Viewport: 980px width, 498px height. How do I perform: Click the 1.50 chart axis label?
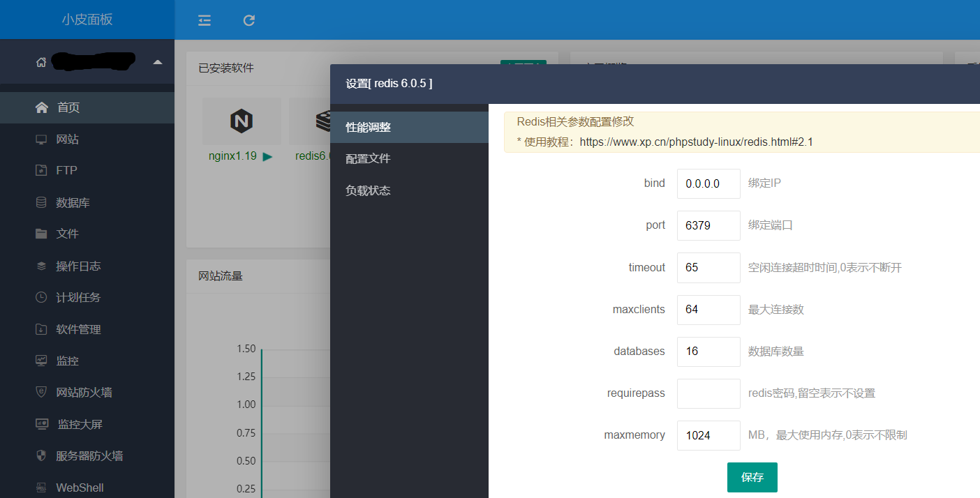click(x=246, y=349)
